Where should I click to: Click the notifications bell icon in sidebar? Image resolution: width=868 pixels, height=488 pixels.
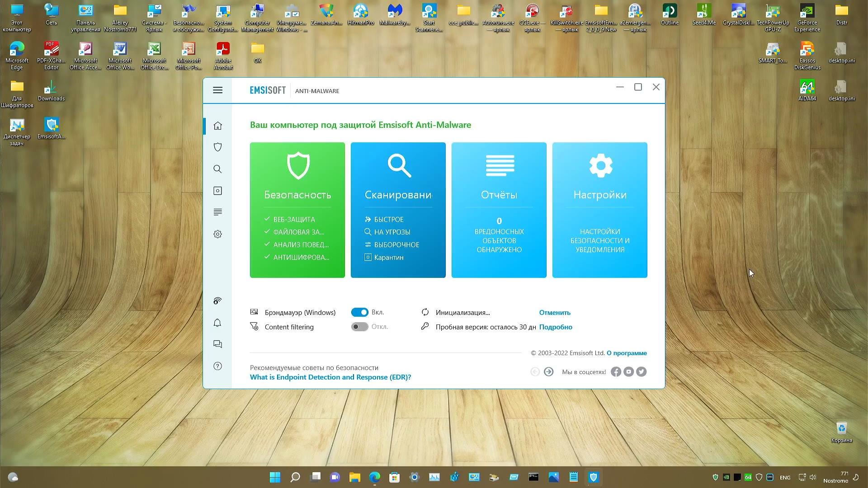(217, 323)
